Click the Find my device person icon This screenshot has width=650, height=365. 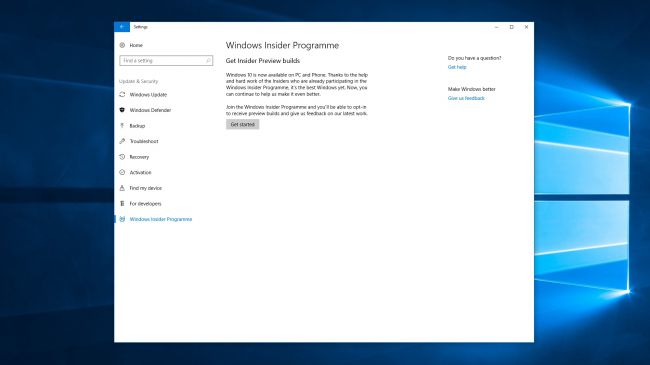coord(122,188)
